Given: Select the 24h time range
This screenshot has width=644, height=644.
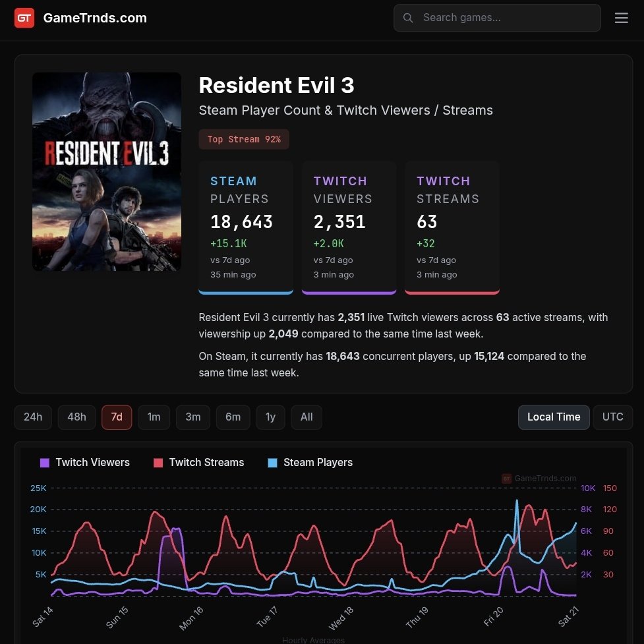Looking at the screenshot, I should [32, 417].
